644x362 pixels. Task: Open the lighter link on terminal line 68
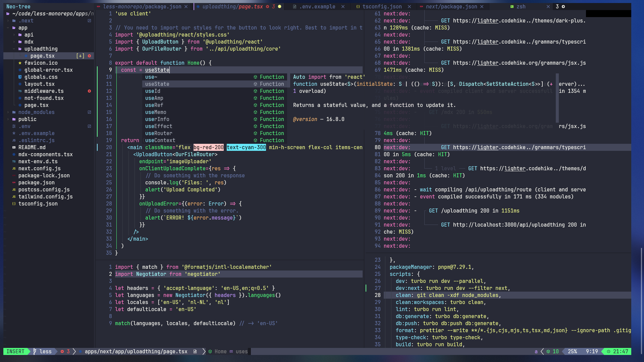488,63
